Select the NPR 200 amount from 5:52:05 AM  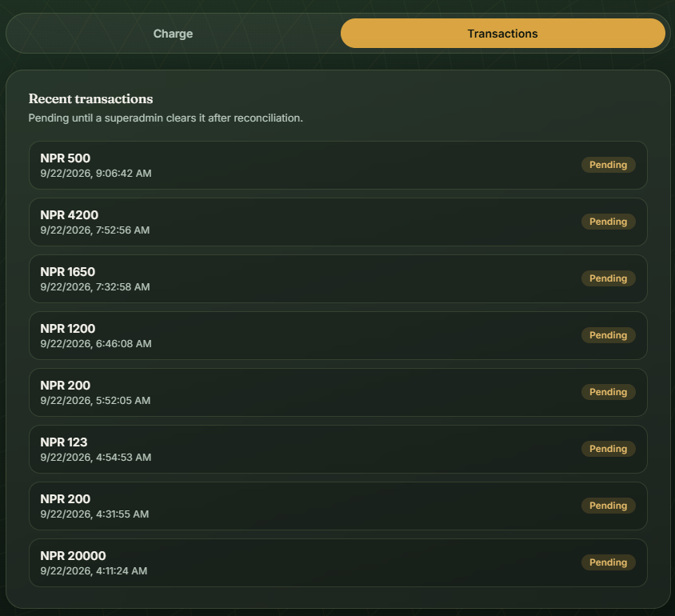pyautogui.click(x=66, y=386)
